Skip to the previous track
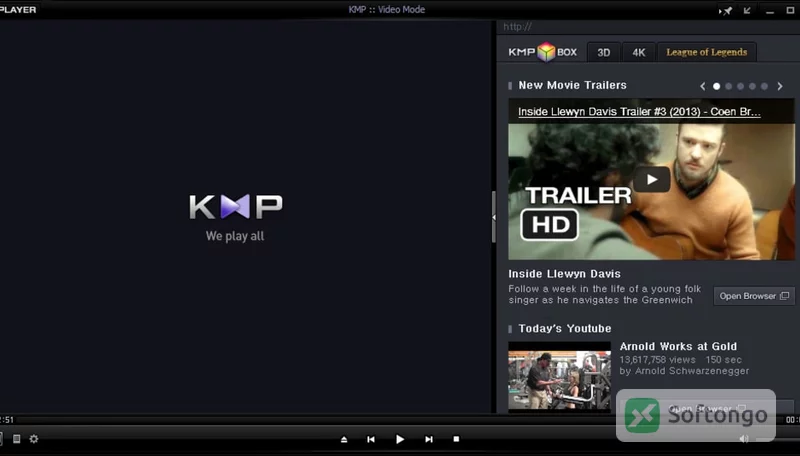 (x=371, y=439)
